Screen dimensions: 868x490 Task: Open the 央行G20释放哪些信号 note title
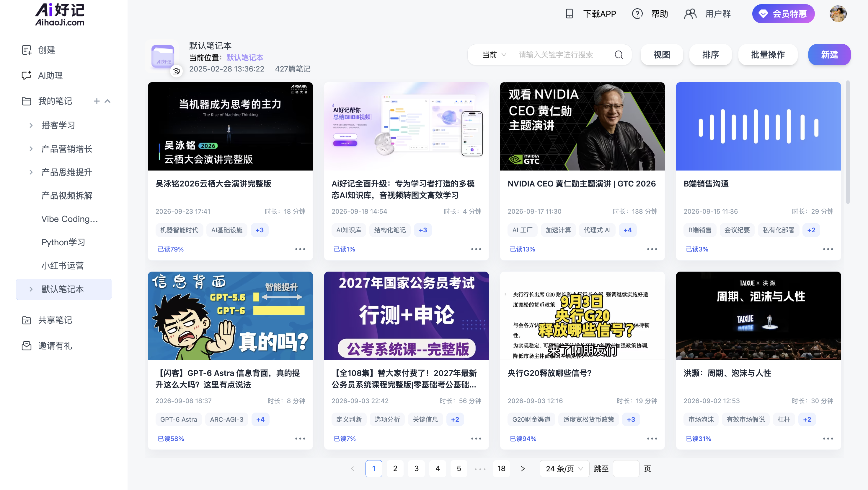click(x=549, y=373)
